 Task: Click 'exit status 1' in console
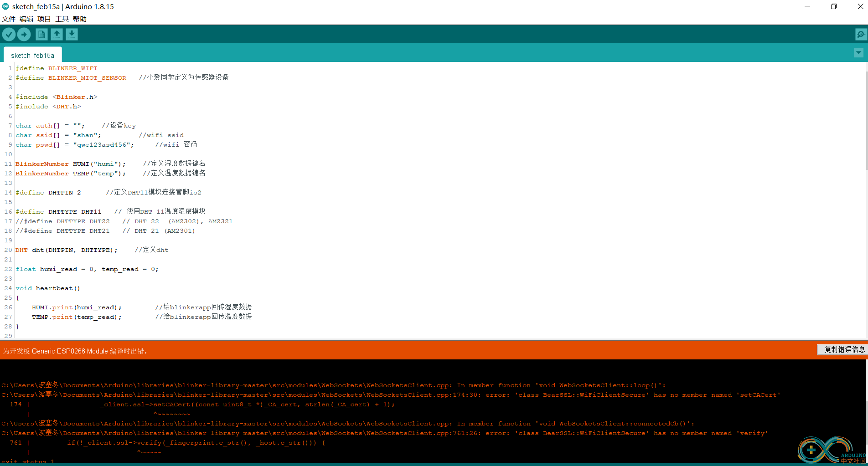pos(28,462)
